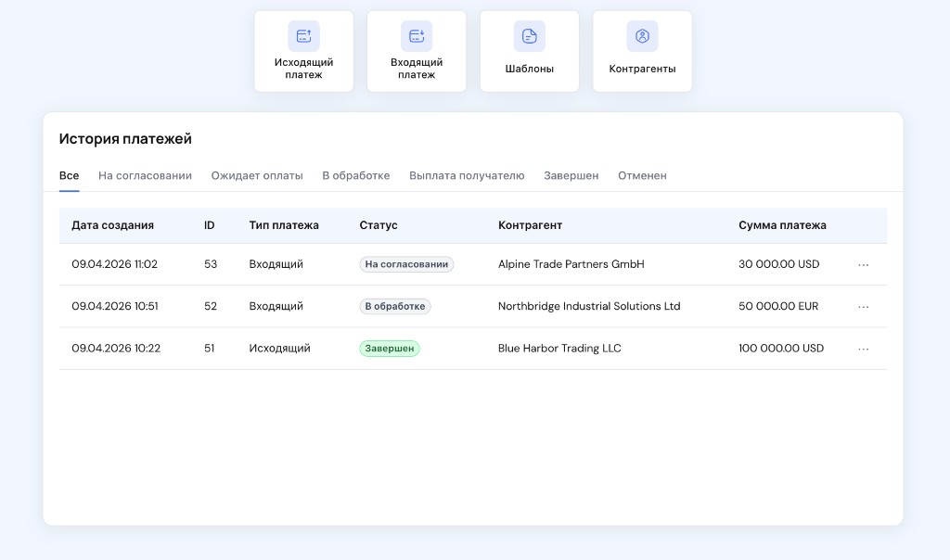Show the Отменен payments tab
Image resolution: width=950 pixels, height=560 pixels.
642,176
